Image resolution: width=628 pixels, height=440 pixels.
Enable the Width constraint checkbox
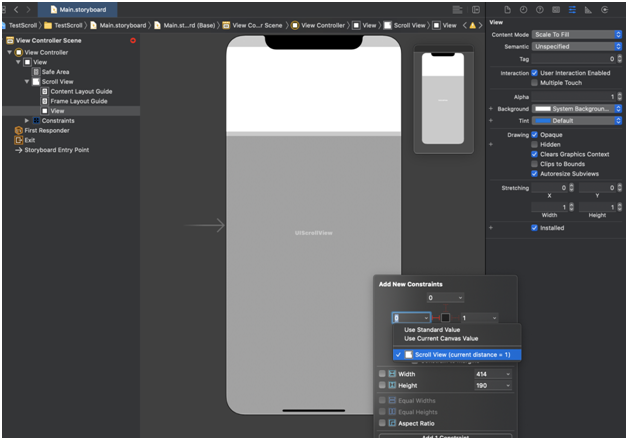point(382,374)
